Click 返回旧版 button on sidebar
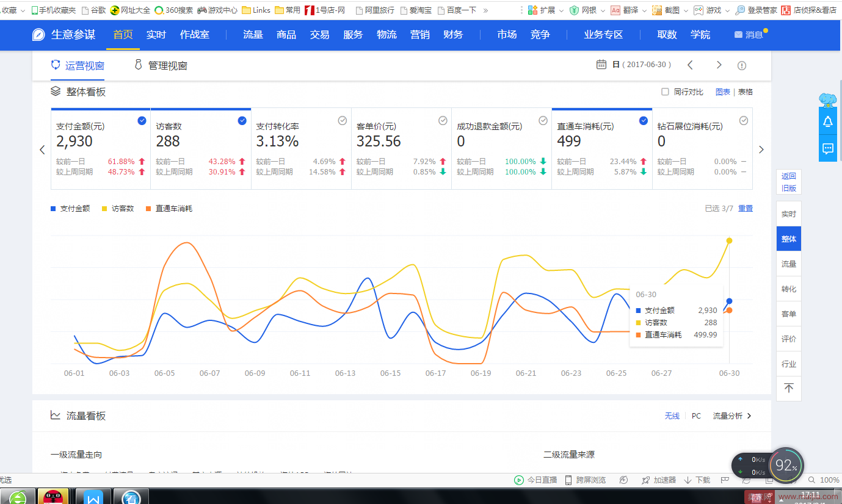 point(789,182)
